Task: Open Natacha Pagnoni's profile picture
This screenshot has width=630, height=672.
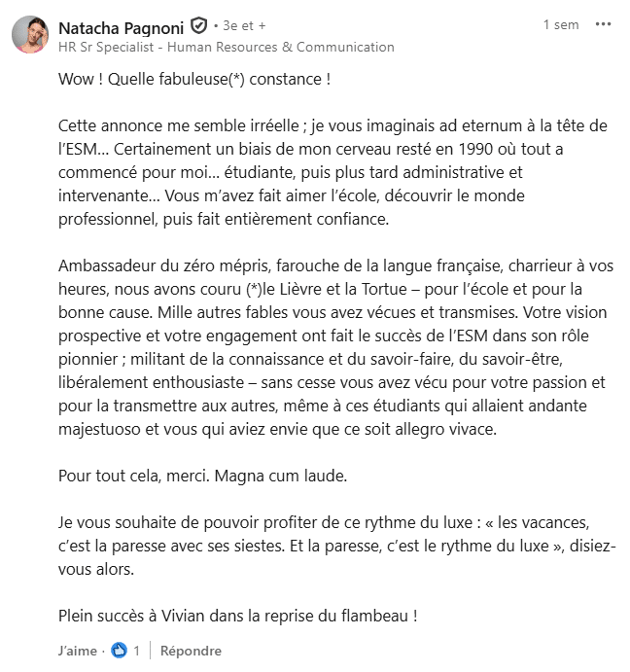Action: click(x=32, y=36)
